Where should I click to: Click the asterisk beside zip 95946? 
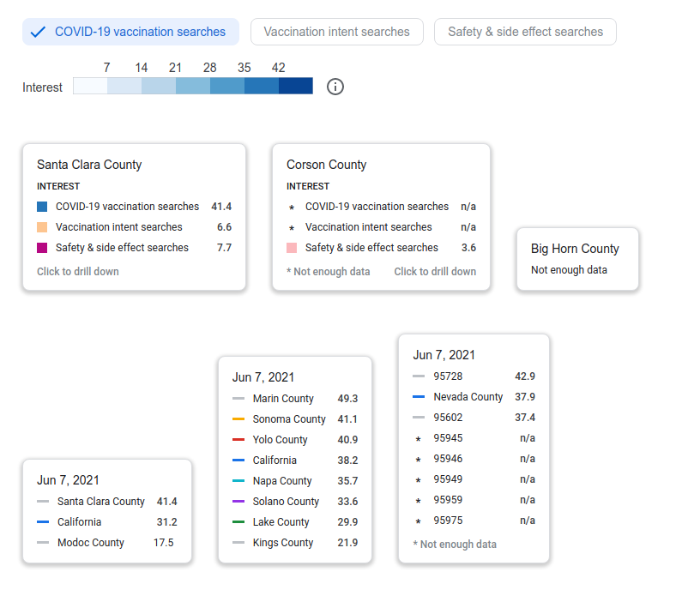[419, 459]
